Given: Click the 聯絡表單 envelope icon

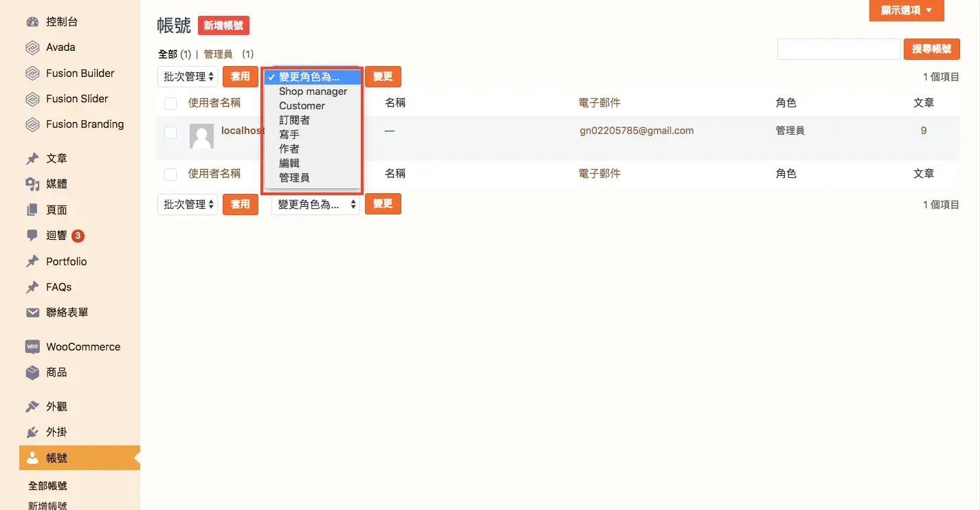Looking at the screenshot, I should point(32,313).
